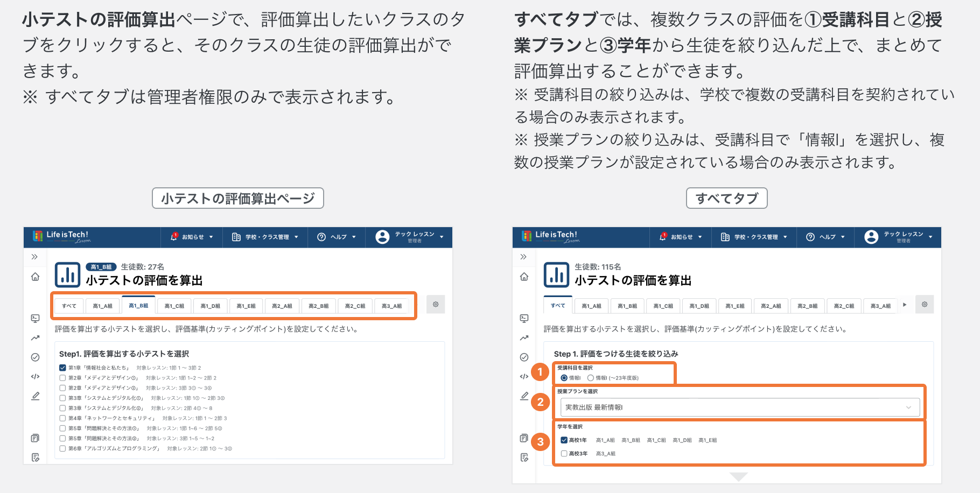This screenshot has height=493, width=980.
Task: Open gear settings beside 27名 screen class tabs
Action: tap(436, 305)
